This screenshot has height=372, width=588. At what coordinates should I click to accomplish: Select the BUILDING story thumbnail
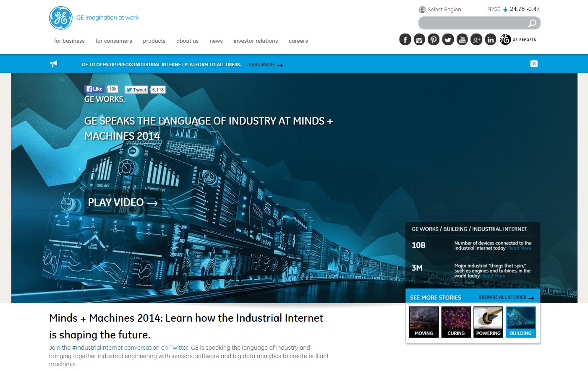[520, 321]
